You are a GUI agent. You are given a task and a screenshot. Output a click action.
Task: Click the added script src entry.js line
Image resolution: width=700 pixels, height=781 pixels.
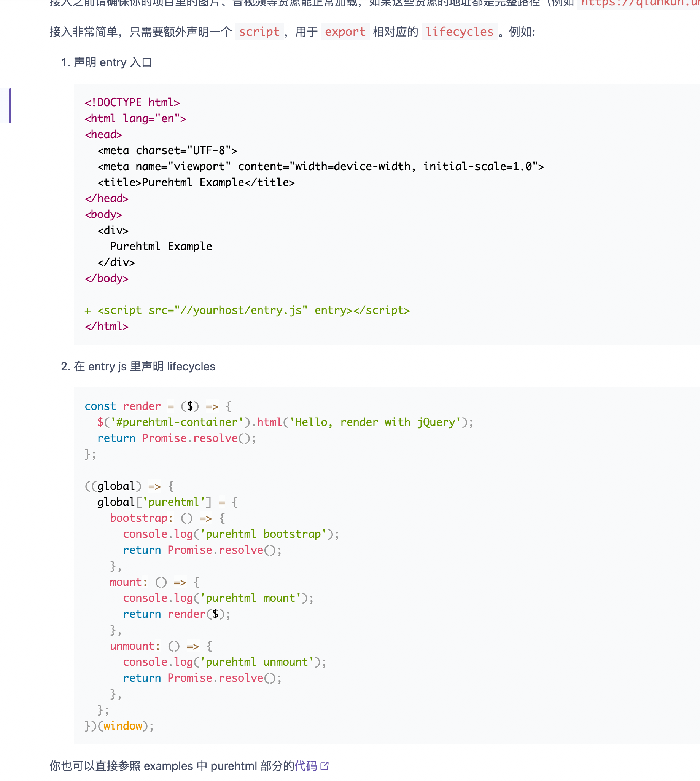(247, 310)
